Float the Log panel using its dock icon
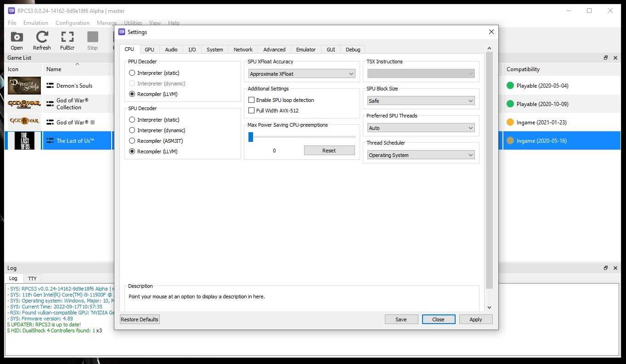This screenshot has height=364, width=626. click(606, 268)
